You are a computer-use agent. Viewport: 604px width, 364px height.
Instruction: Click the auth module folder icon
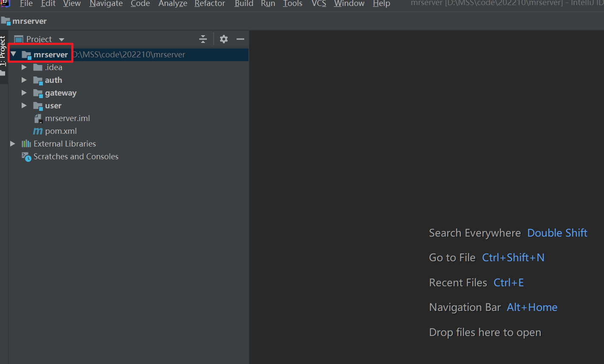38,80
